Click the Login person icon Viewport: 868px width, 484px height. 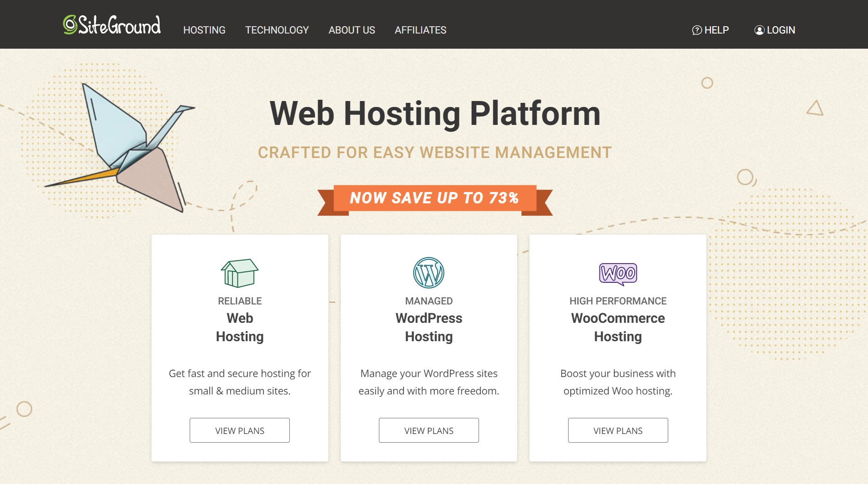pyautogui.click(x=759, y=30)
